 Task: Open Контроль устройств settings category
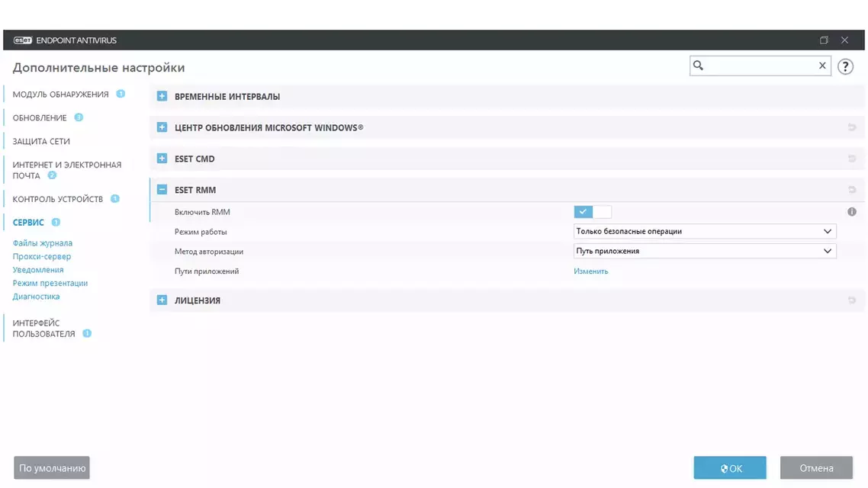click(x=57, y=199)
